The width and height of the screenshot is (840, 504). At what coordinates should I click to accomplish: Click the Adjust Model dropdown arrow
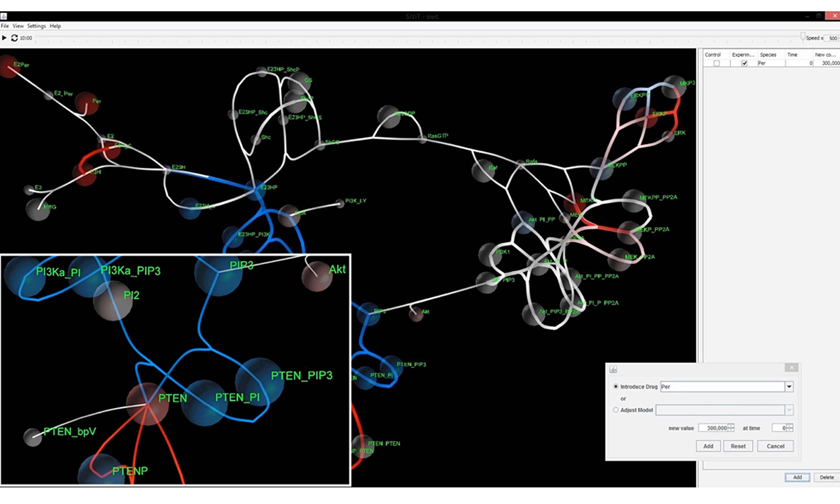[789, 410]
